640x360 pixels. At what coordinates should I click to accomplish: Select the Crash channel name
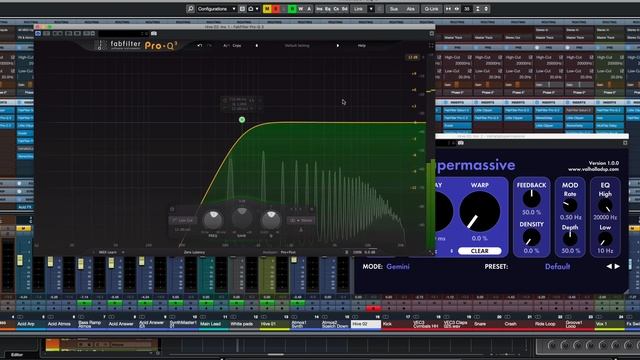pyautogui.click(x=511, y=324)
